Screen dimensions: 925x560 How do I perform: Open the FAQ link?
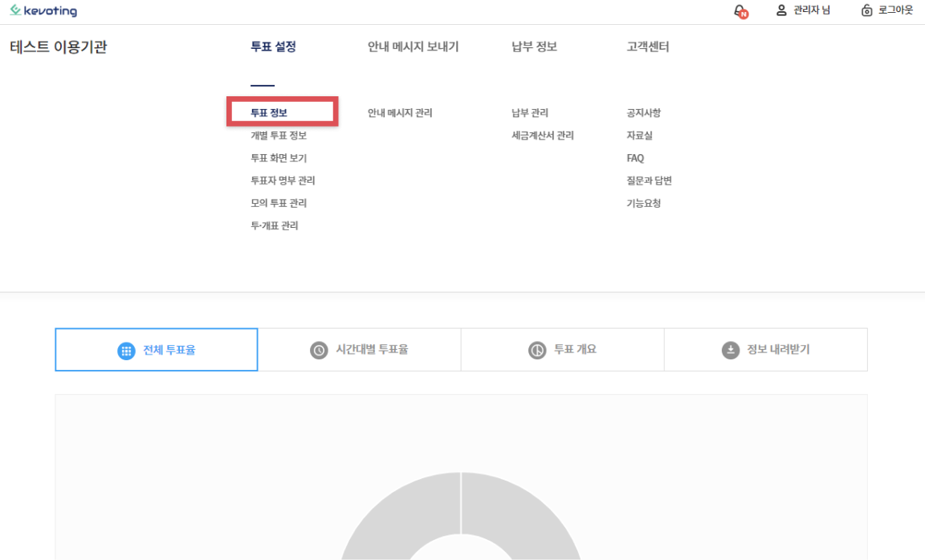click(635, 158)
